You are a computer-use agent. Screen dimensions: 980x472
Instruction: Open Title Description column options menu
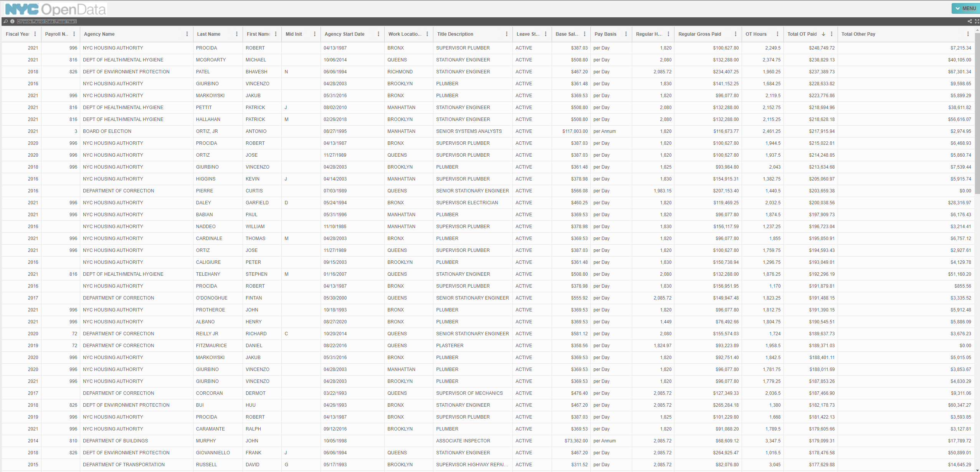(x=506, y=34)
